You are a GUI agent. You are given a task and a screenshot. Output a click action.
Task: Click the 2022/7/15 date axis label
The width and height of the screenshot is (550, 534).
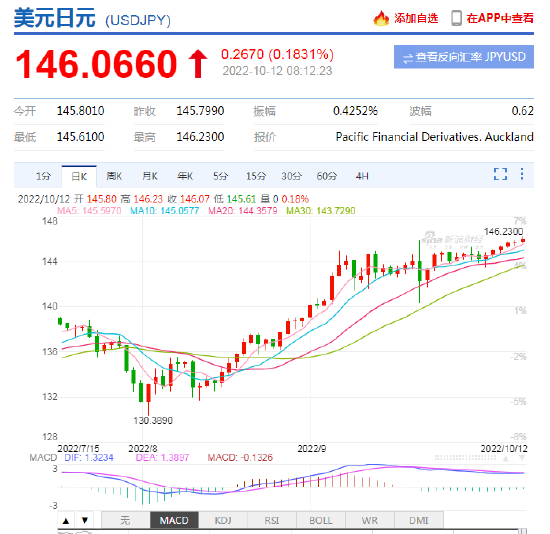[x=78, y=449]
